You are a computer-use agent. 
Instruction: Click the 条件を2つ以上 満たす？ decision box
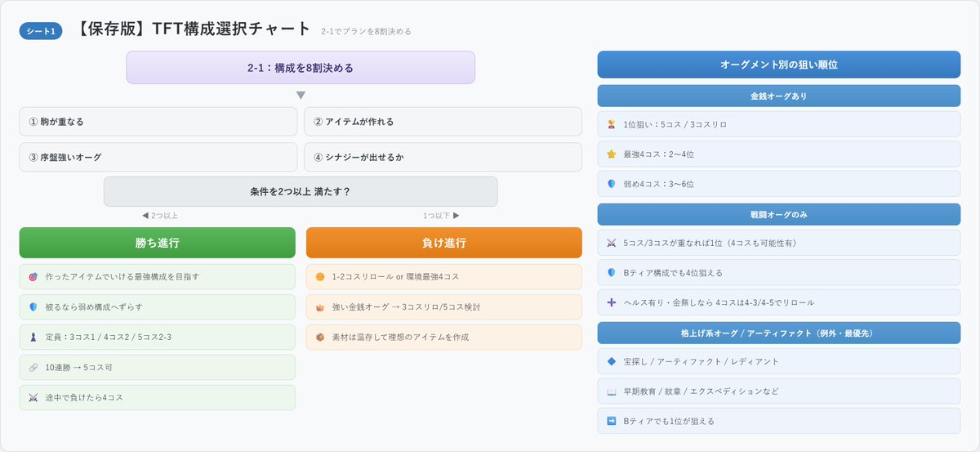click(301, 191)
